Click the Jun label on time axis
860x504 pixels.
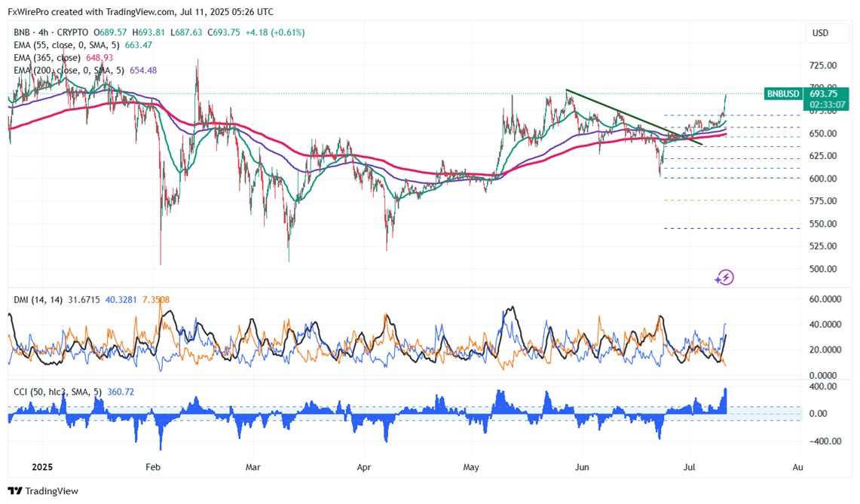(x=582, y=467)
